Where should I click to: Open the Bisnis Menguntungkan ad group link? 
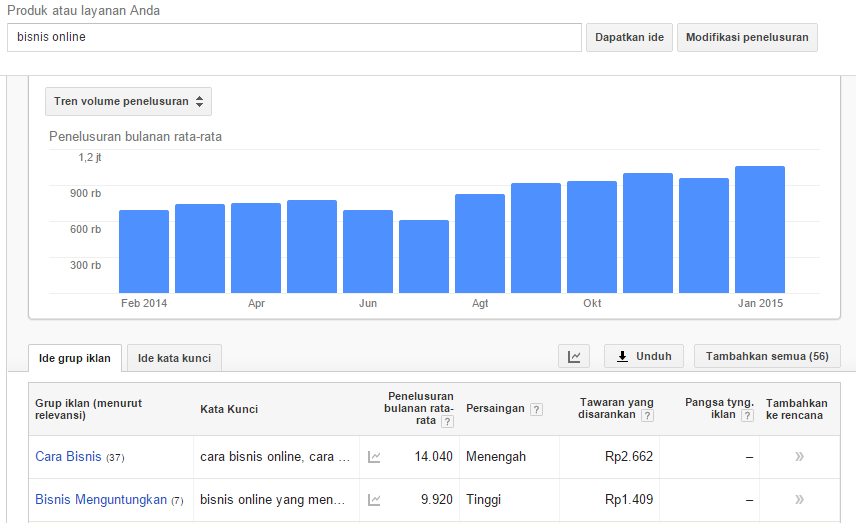coord(101,500)
